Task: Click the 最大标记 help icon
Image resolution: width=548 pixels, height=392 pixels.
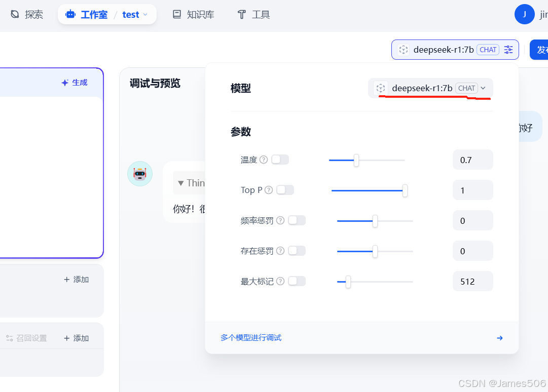Action: 280,281
